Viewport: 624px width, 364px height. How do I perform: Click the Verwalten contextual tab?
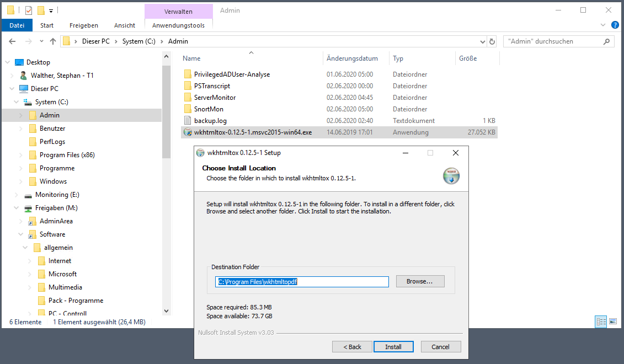[x=178, y=12]
